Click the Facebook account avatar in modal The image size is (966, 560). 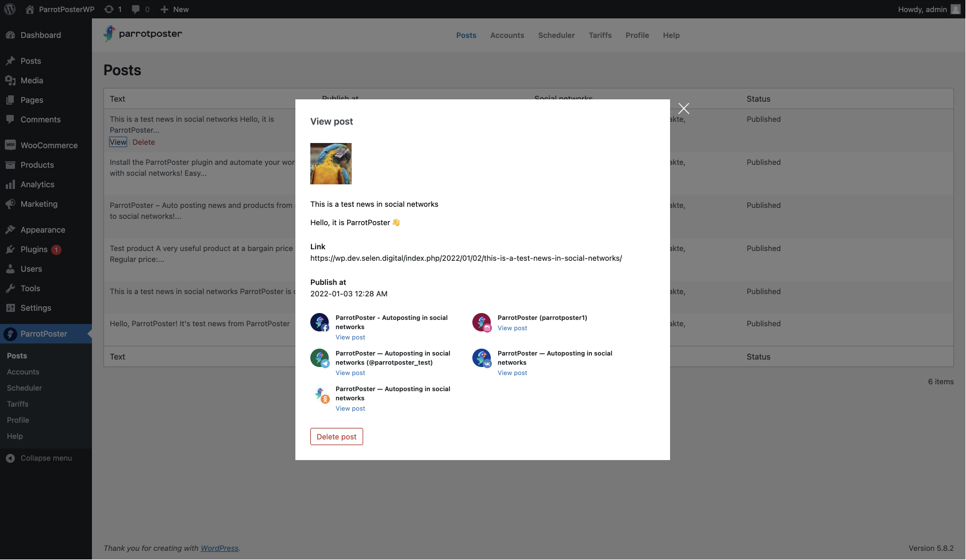(320, 322)
